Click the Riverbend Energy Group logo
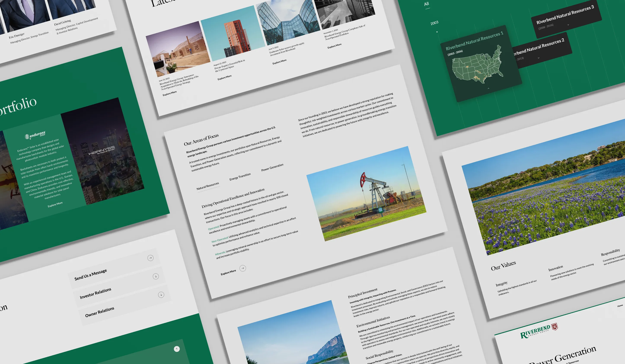The image size is (625, 364). pyautogui.click(x=539, y=331)
